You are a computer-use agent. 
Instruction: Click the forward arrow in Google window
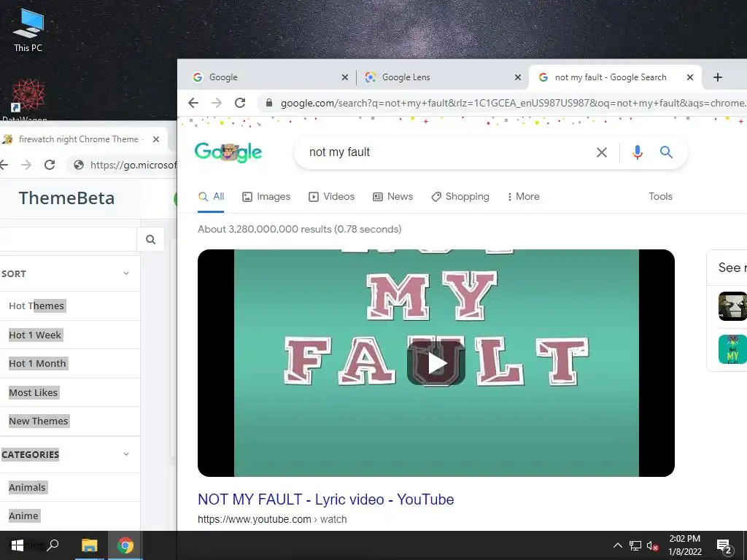(x=216, y=103)
